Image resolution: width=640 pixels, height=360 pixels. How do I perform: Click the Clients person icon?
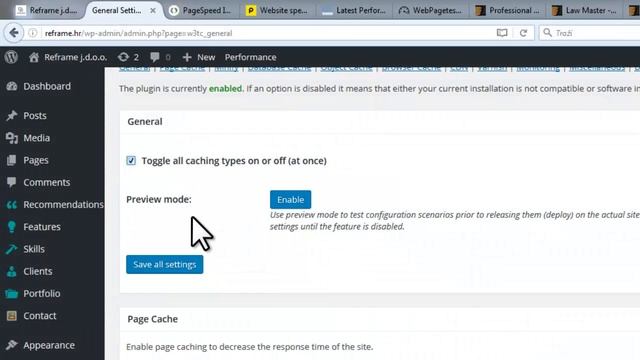(12, 271)
